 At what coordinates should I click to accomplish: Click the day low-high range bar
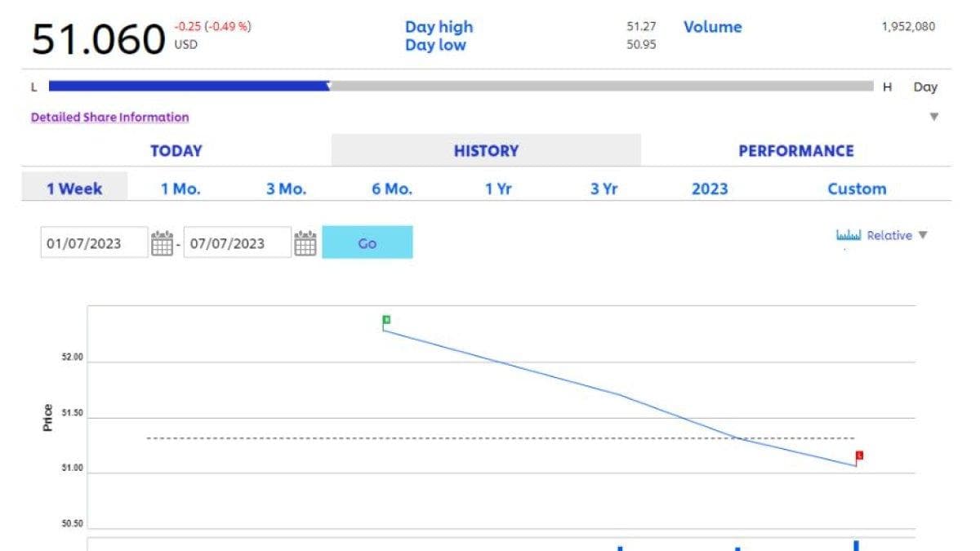(x=461, y=86)
